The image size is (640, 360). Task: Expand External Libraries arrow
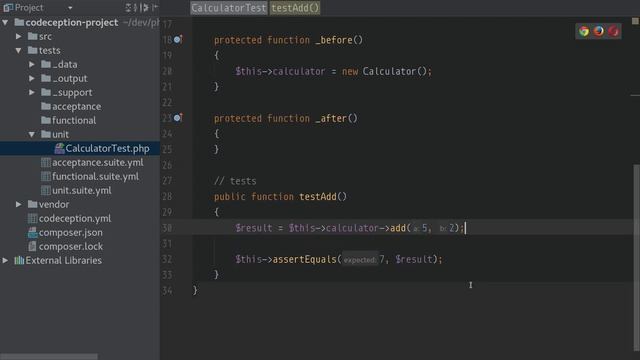5,260
